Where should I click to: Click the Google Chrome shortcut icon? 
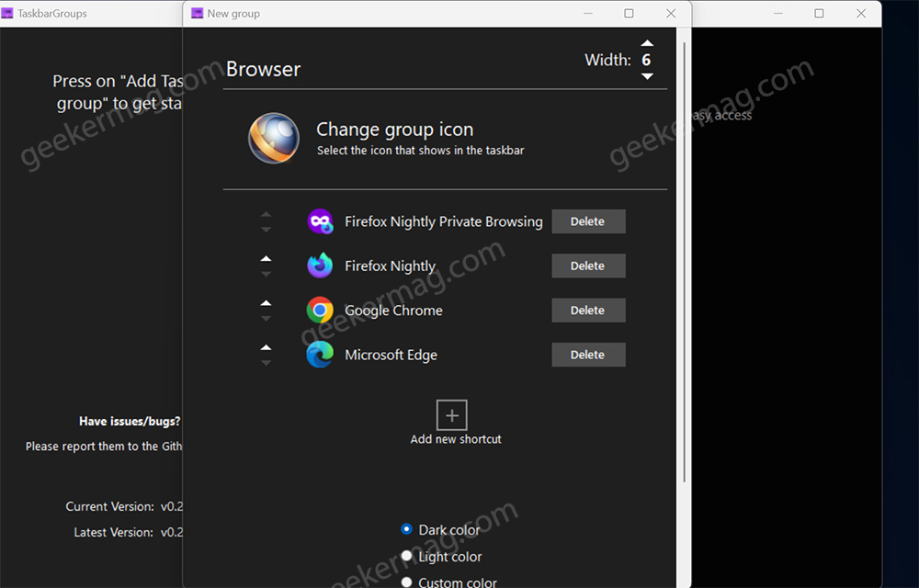point(320,311)
